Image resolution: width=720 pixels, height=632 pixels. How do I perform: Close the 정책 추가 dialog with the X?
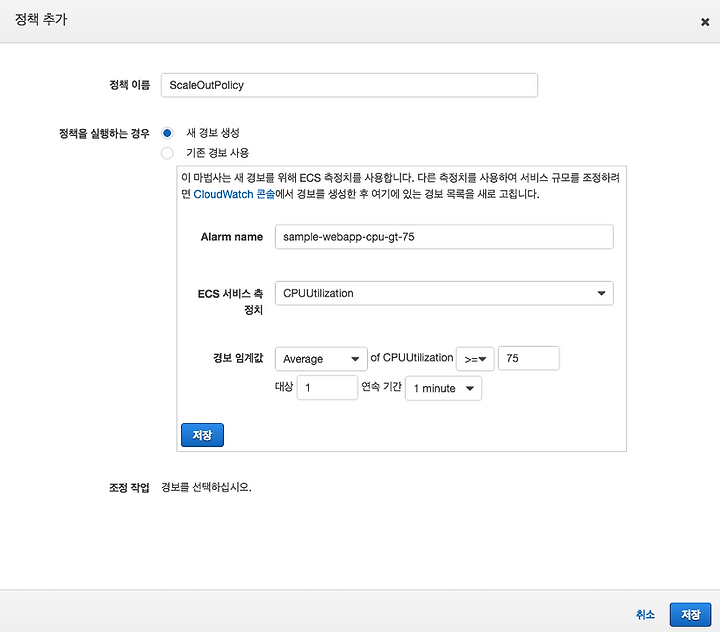(705, 22)
